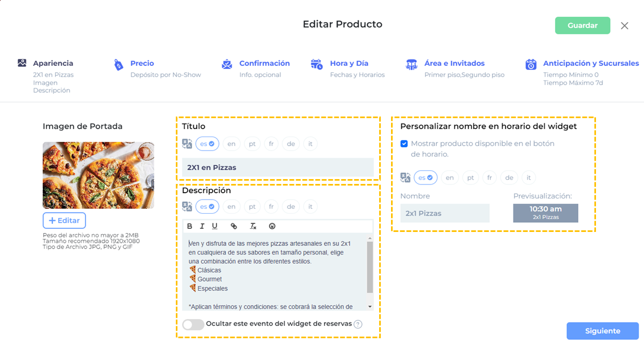
Task: Select 'en' language for Título
Action: point(231,143)
